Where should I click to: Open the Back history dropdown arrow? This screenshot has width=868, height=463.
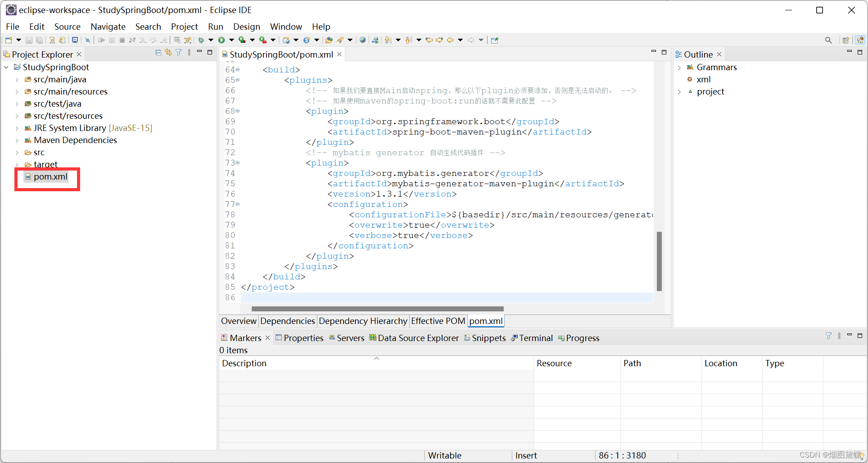[x=460, y=40]
